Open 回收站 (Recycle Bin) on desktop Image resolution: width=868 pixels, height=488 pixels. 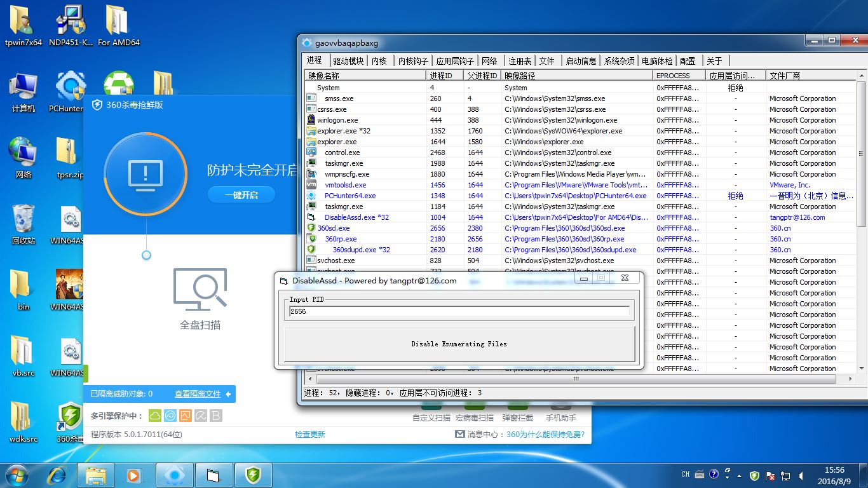point(24,224)
